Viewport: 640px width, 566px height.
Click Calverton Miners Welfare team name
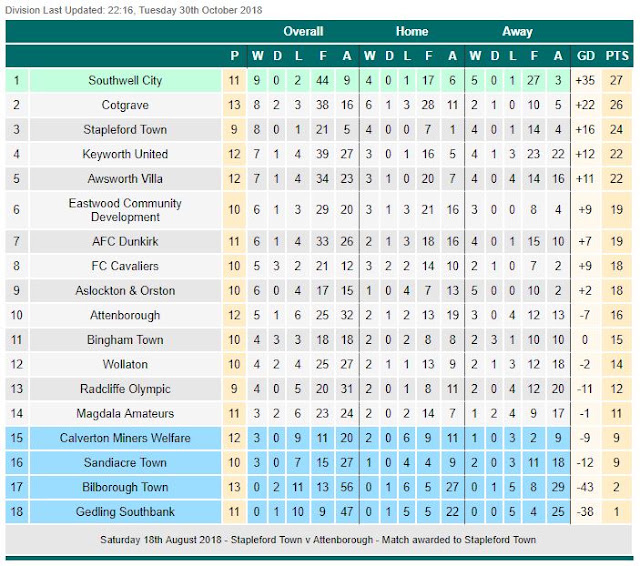tap(125, 438)
